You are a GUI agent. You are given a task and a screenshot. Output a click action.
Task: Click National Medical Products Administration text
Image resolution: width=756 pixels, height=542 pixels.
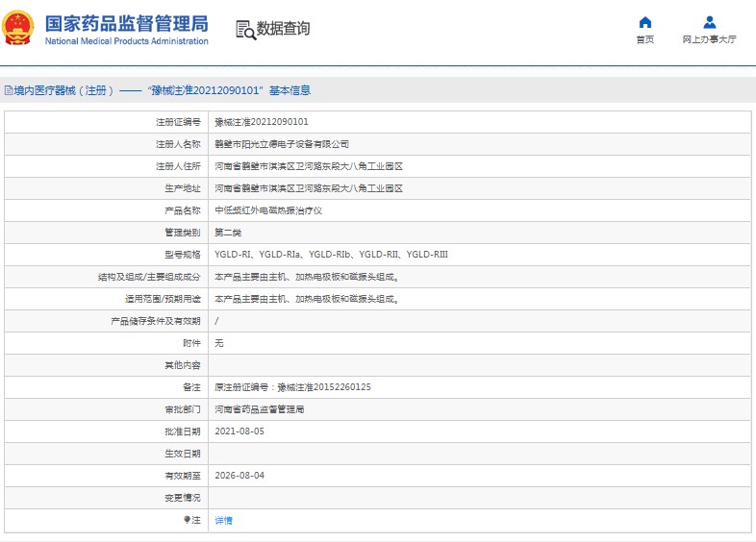[x=126, y=41]
